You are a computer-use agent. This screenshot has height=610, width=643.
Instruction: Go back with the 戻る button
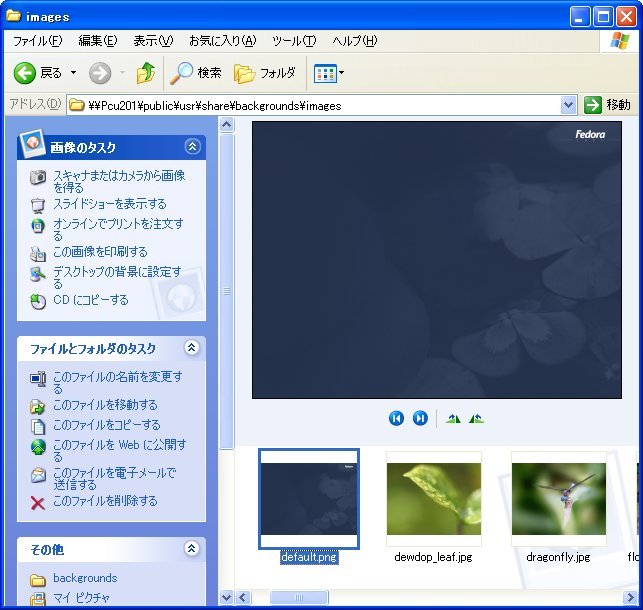pyautogui.click(x=37, y=73)
